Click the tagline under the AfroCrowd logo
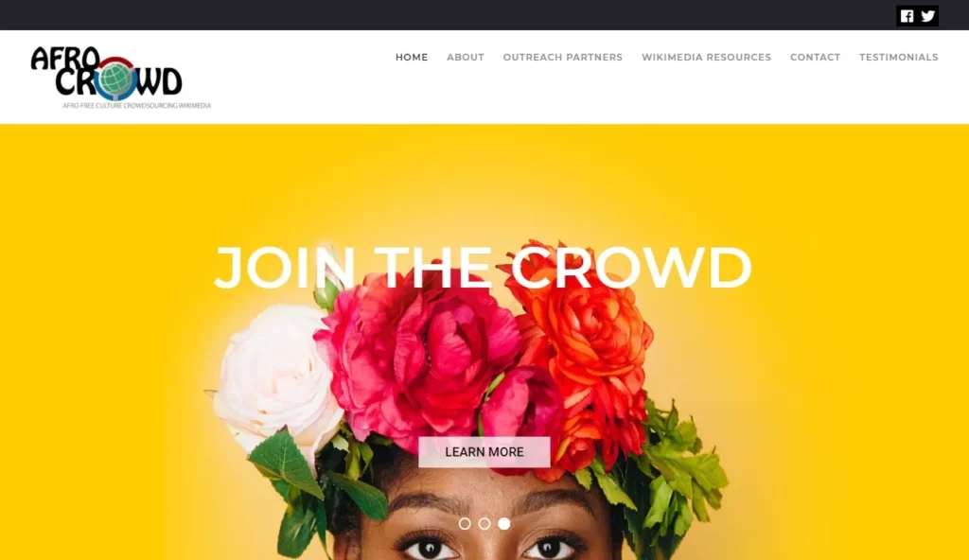 click(136, 106)
